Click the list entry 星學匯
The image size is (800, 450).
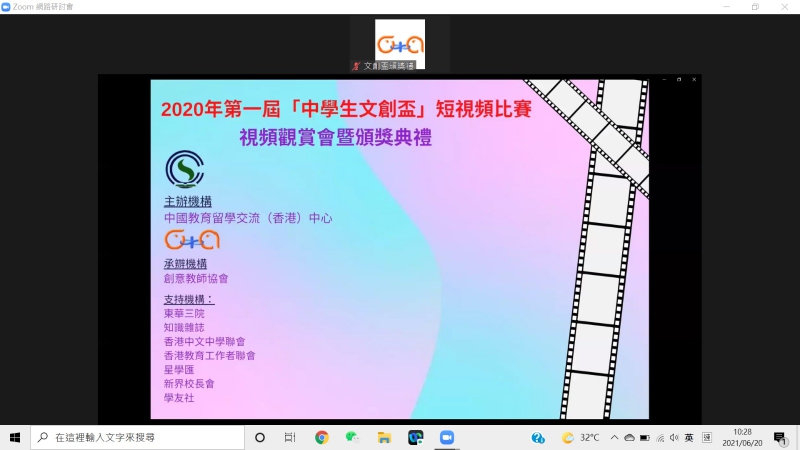(x=179, y=369)
